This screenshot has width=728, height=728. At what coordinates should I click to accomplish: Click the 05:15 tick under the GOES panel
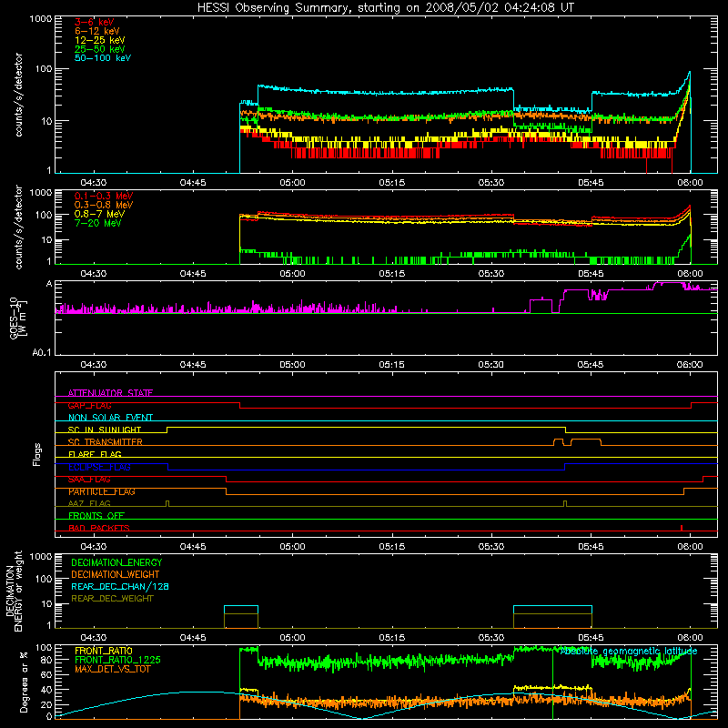point(391,365)
